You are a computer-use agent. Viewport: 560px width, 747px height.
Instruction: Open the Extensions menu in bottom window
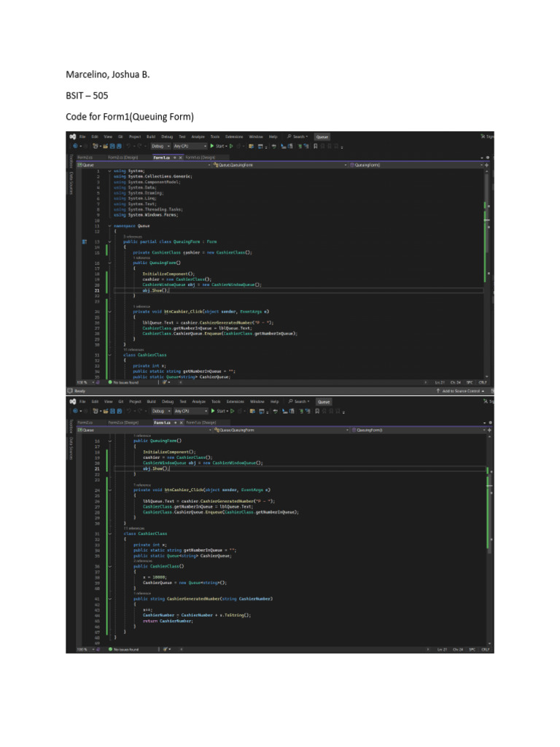click(234, 401)
